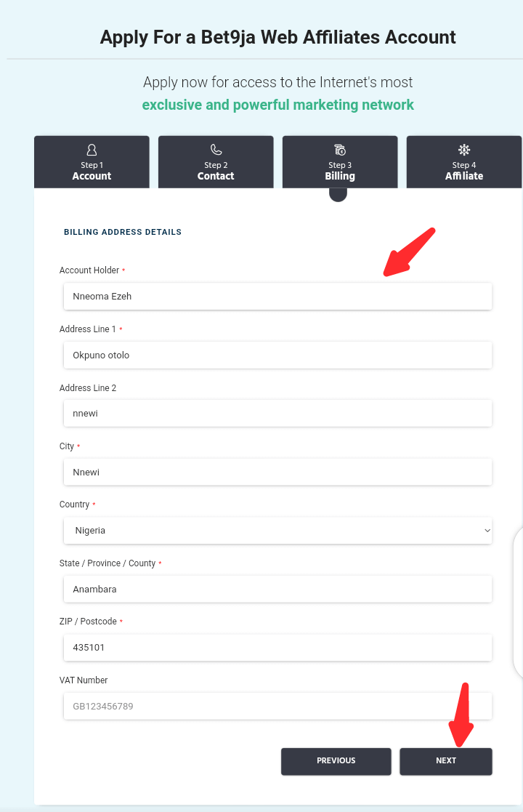Focus the Account Holder field with Nneoma Ezeh

(x=277, y=296)
